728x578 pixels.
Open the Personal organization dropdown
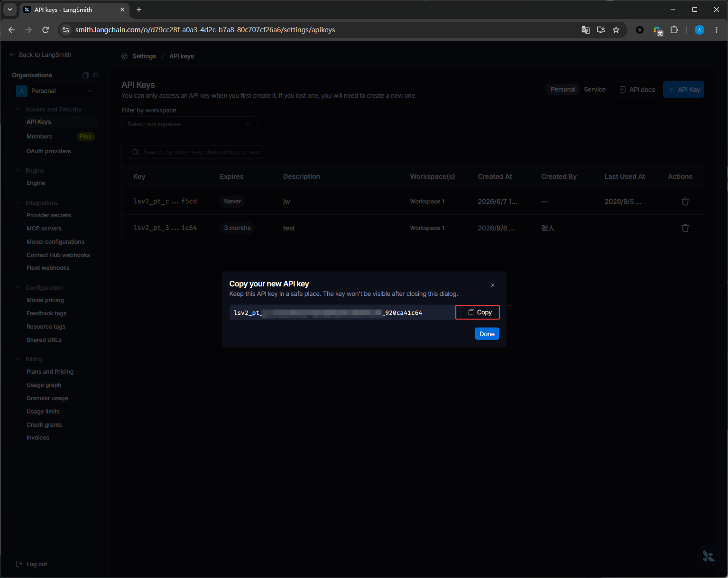tap(55, 91)
